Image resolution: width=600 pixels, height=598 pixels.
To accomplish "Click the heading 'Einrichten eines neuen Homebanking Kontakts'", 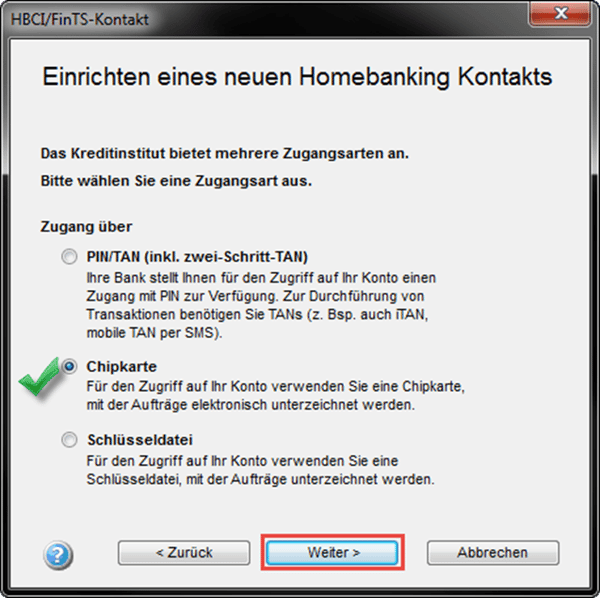I will (x=297, y=77).
